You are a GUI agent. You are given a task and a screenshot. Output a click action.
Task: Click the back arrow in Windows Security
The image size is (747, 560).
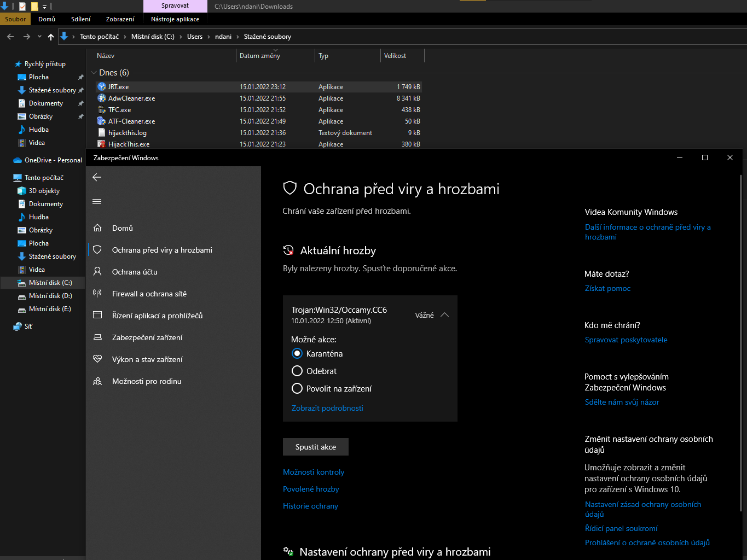(97, 177)
